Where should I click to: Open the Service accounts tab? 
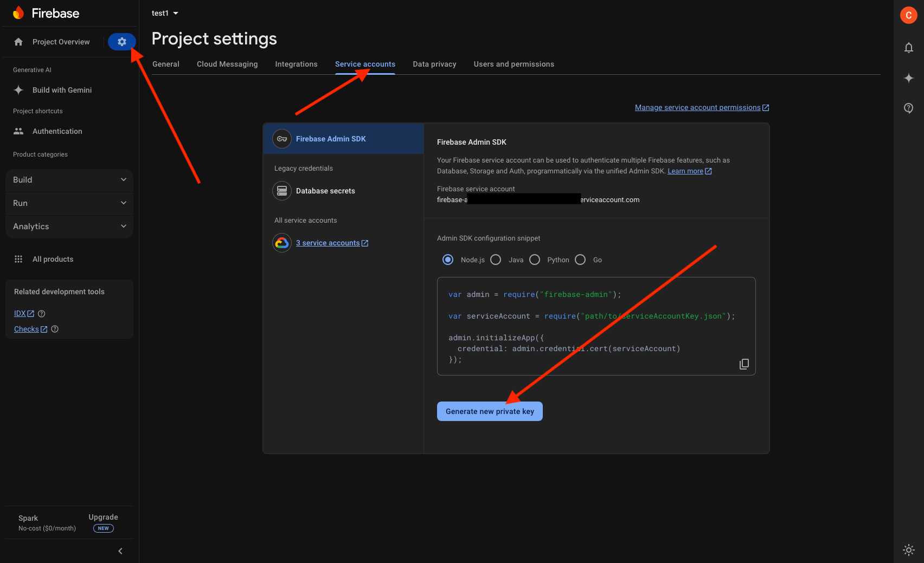pyautogui.click(x=365, y=64)
